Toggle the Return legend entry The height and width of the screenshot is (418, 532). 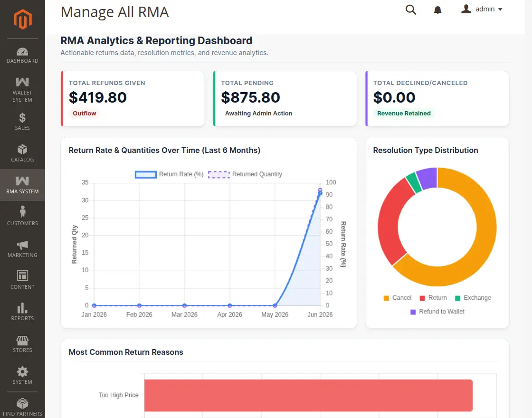[x=433, y=298]
